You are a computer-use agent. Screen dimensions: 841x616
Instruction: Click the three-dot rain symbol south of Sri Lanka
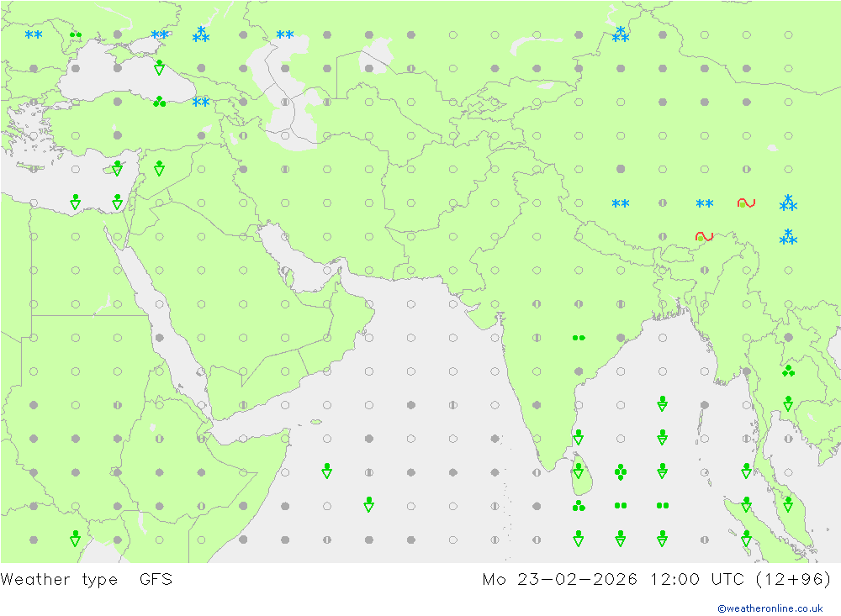(x=579, y=506)
